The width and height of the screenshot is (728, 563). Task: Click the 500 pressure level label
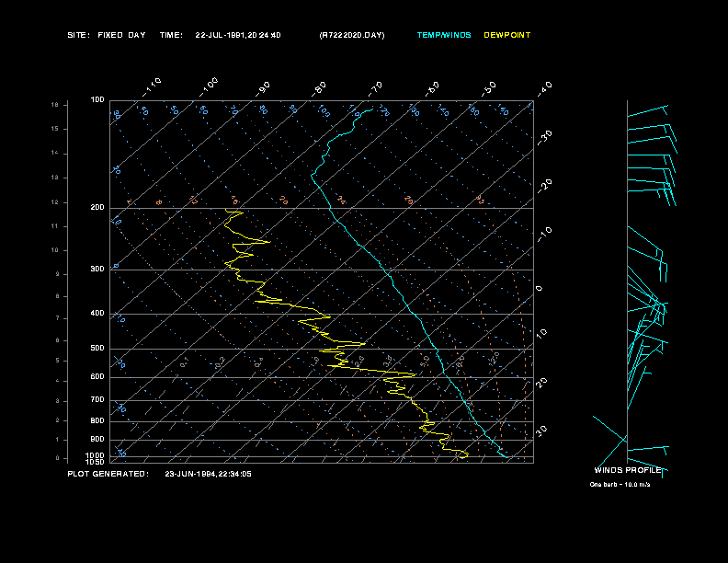pyautogui.click(x=97, y=349)
